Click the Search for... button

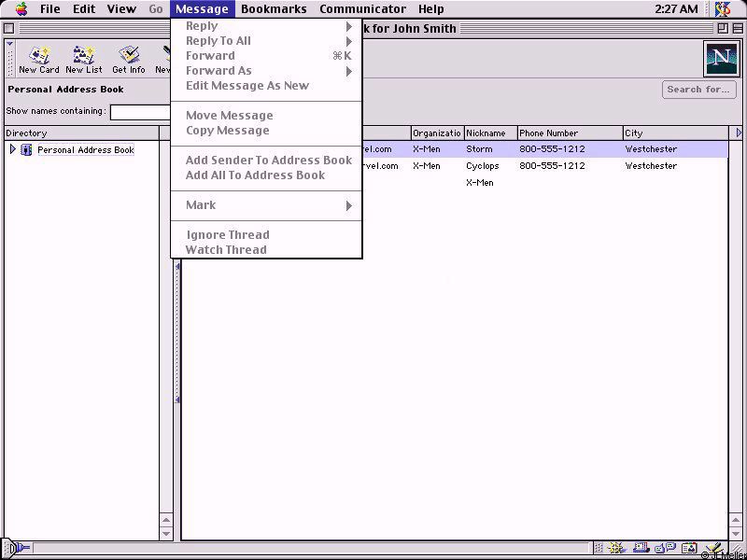698,90
